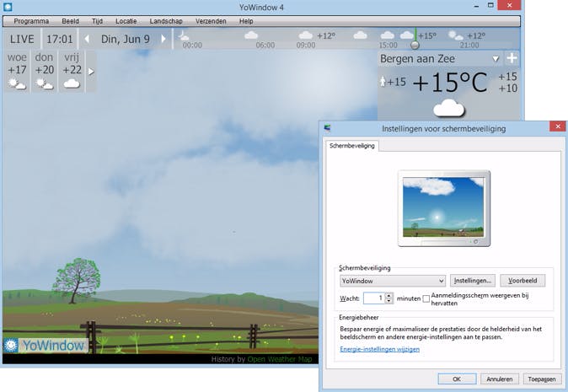Close the Instellingen voor schermbeveiliging dialog
The image size is (568, 392).
(x=558, y=126)
